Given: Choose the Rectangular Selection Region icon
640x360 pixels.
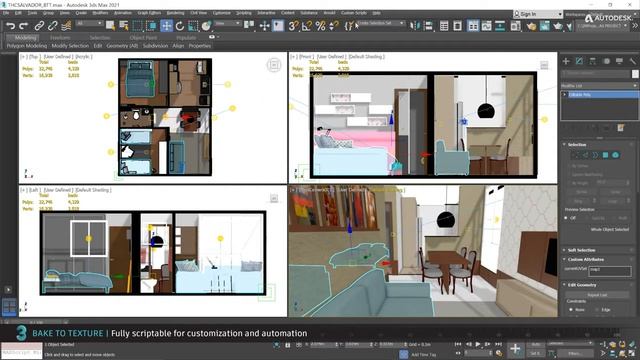Looking at the screenshot, I should [x=138, y=26].
